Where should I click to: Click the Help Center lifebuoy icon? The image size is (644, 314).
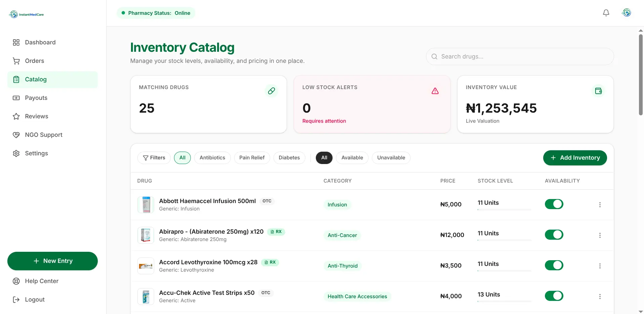(x=16, y=281)
